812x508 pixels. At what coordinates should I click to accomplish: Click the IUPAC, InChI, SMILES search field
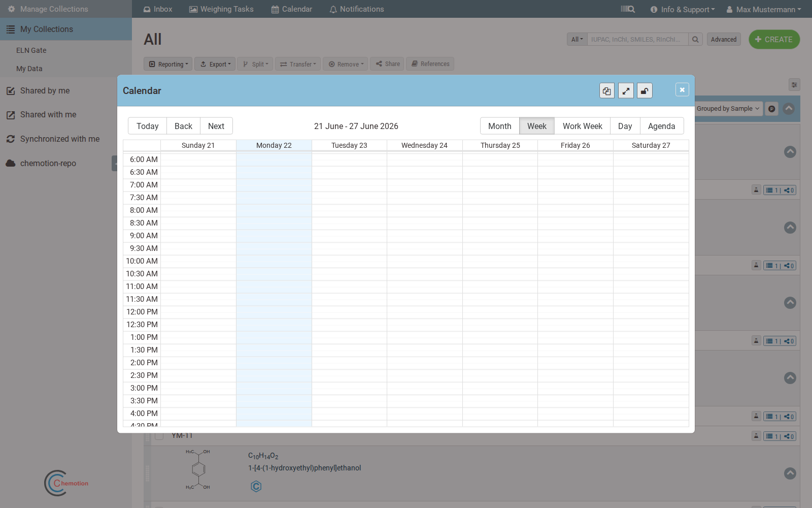pos(637,39)
